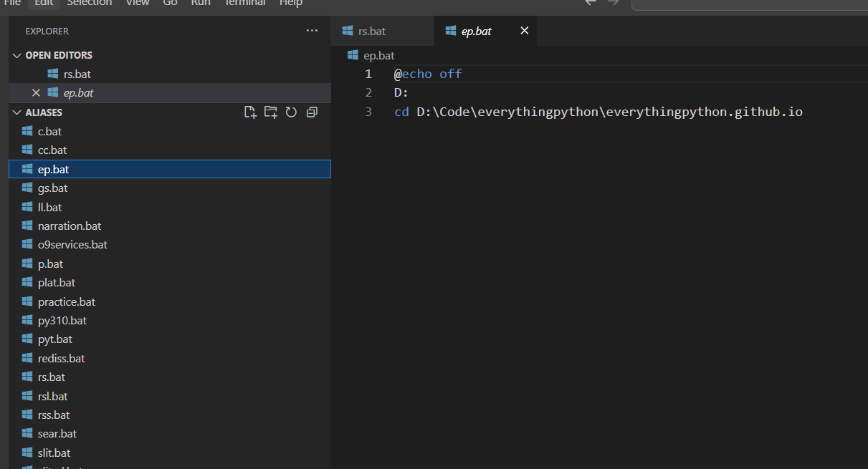
Task: Open the Terminal menu
Action: point(244,4)
